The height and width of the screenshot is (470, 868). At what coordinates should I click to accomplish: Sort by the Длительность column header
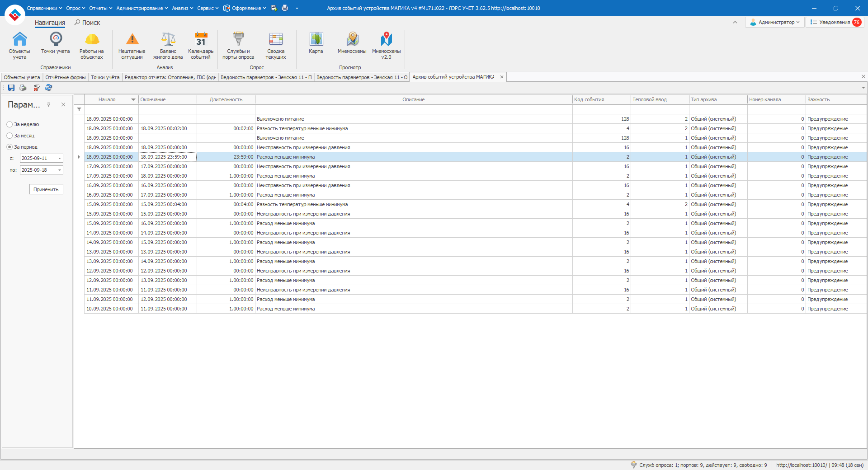point(226,99)
